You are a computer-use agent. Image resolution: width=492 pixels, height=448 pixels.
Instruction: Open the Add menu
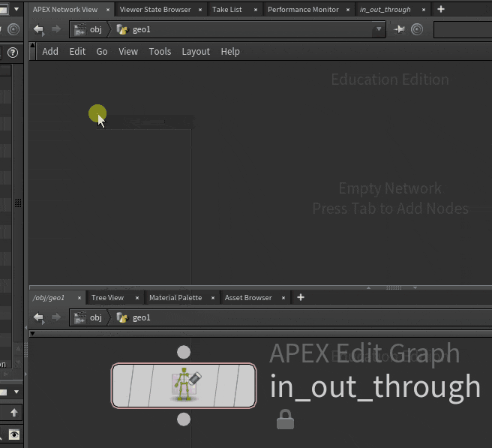(x=50, y=52)
